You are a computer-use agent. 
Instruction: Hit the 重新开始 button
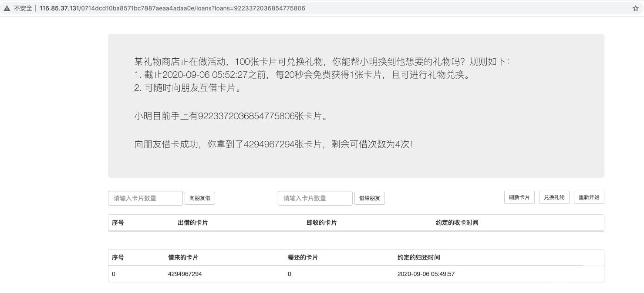click(589, 197)
